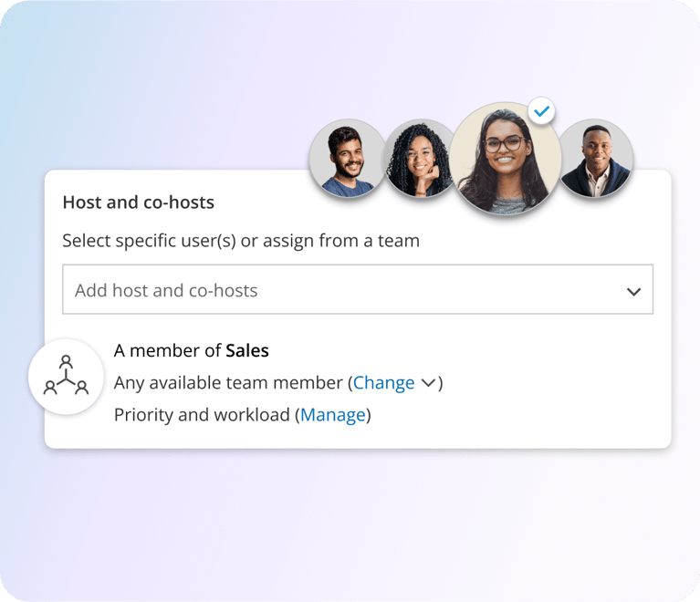Open the Add host and co-hosts dropdown
Image resolution: width=700 pixels, height=602 pixels.
[358, 289]
